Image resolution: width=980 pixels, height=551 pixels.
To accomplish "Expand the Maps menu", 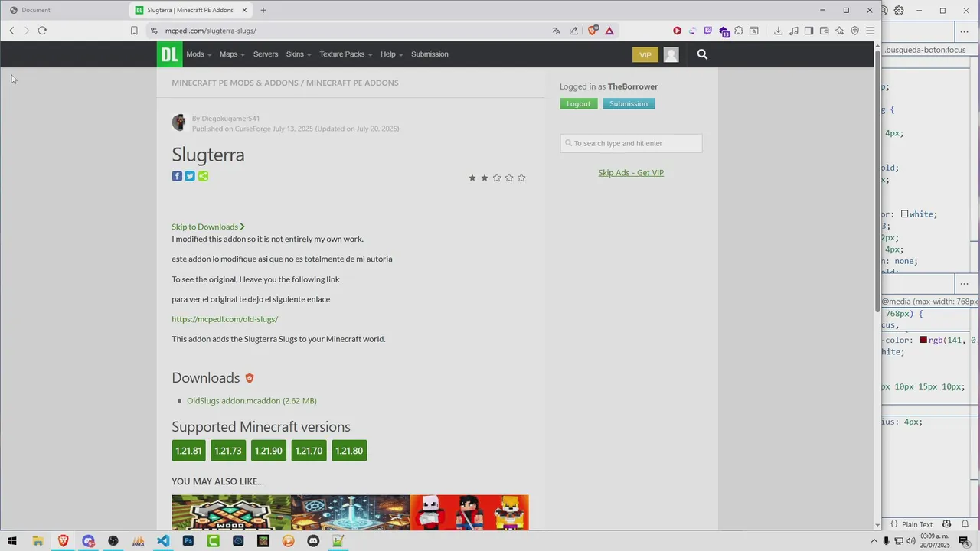I will tap(232, 54).
